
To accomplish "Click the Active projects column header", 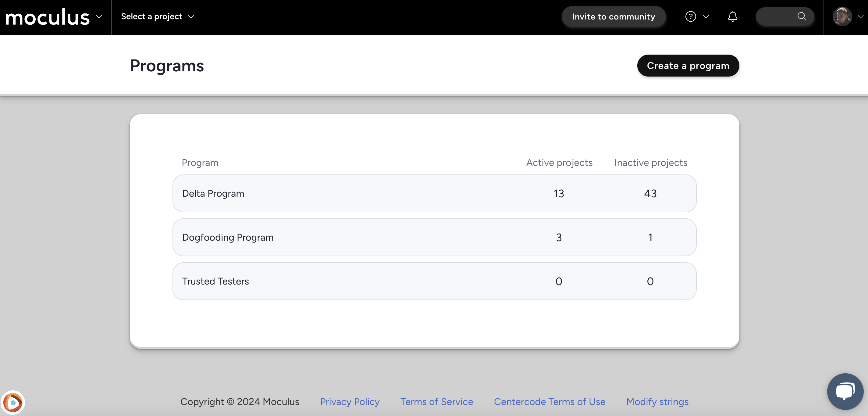I will click(559, 163).
